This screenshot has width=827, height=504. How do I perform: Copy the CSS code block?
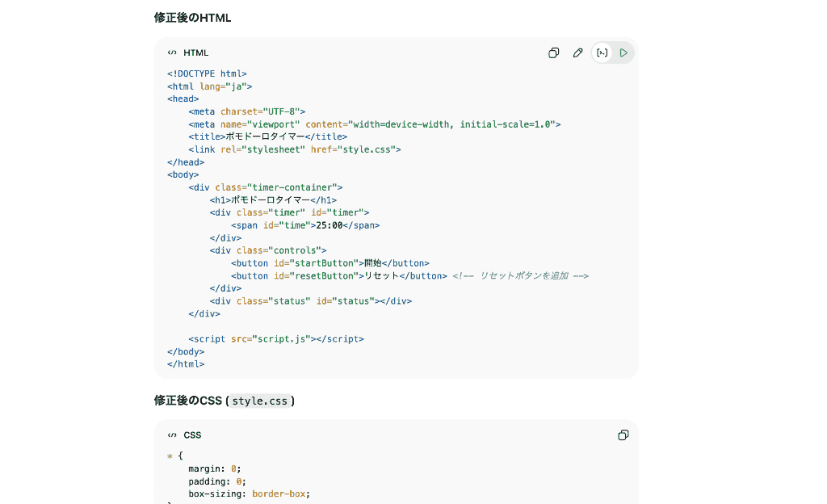click(623, 435)
